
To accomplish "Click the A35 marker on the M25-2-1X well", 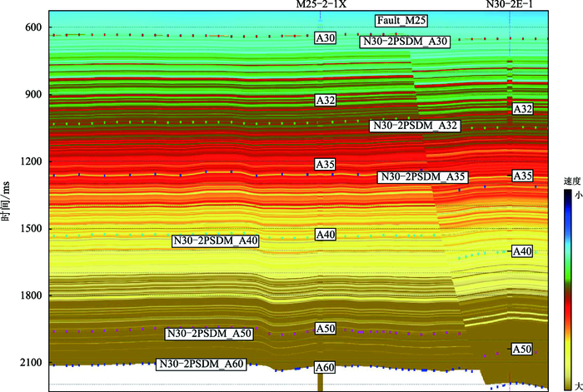I will 325,165.
